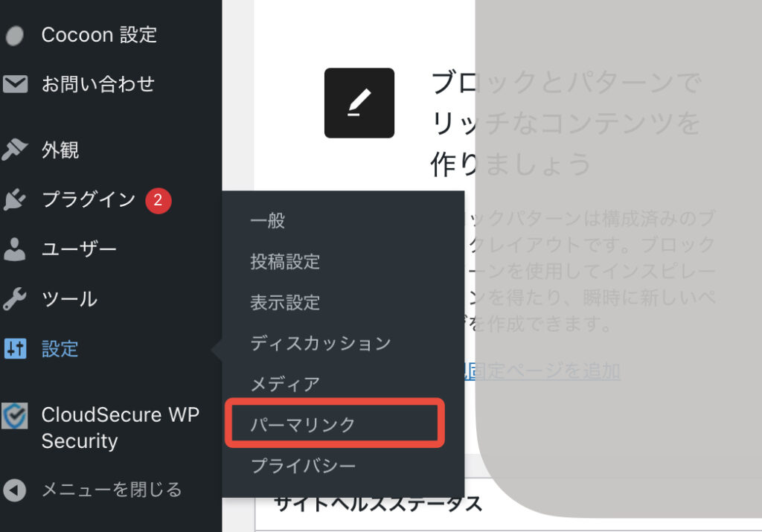This screenshot has width=762, height=532.
Task: Open 投稿設定 from the submenu
Action: (x=285, y=261)
